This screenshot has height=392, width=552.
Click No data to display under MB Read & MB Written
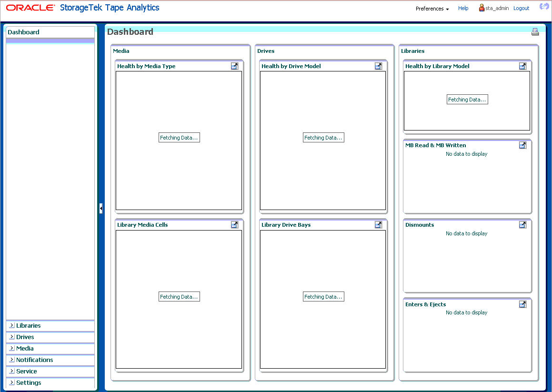466,154
